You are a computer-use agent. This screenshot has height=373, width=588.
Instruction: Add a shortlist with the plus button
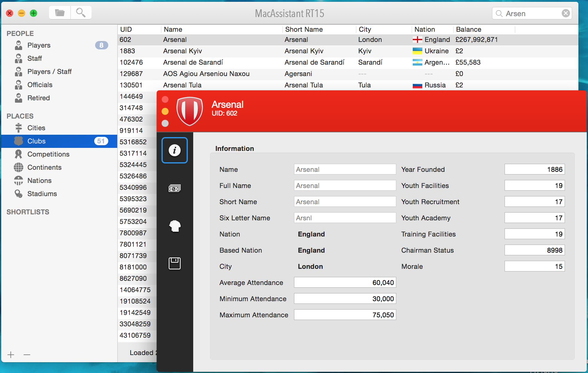(x=11, y=355)
